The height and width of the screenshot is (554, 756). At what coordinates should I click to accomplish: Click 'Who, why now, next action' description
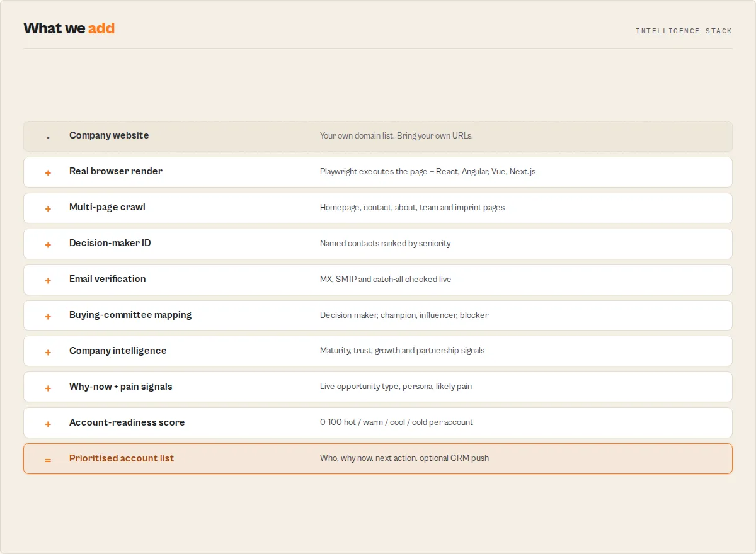(404, 458)
